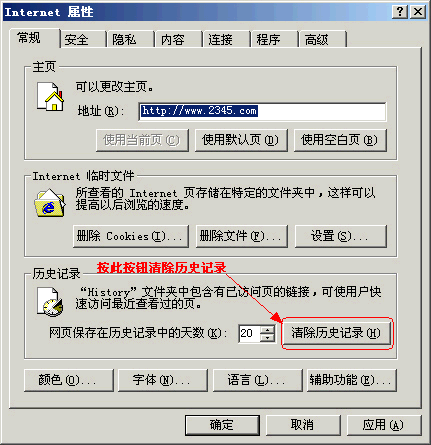Switch to the 安全 tab

tap(83, 40)
